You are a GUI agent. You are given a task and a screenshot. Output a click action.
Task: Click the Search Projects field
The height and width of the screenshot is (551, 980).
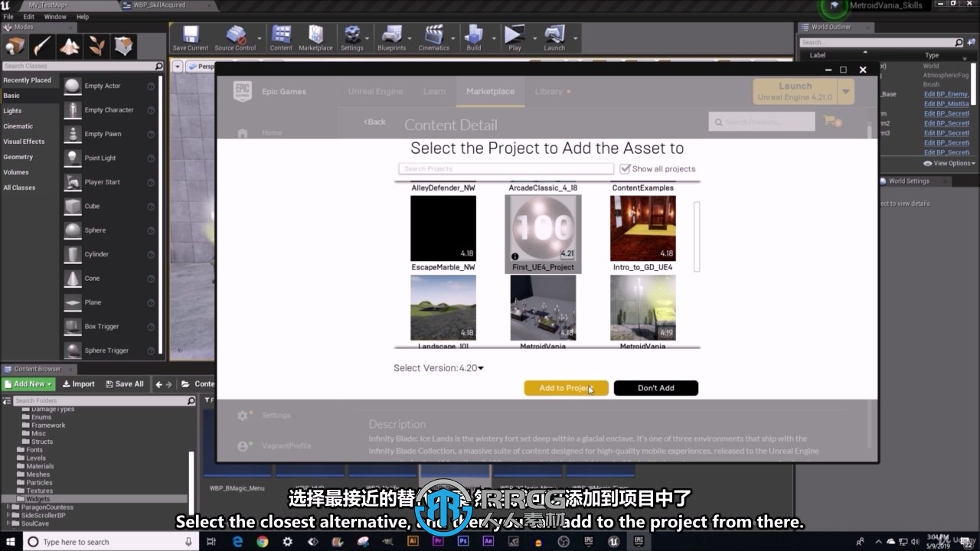click(x=506, y=168)
